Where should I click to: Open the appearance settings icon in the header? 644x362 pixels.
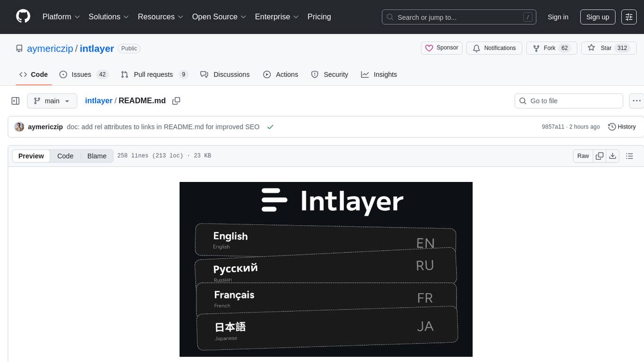[x=629, y=17]
